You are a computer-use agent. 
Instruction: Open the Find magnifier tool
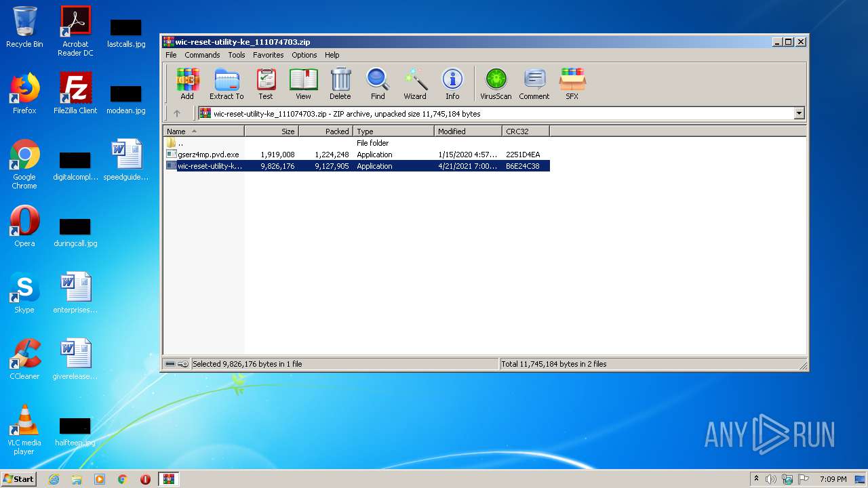click(x=378, y=84)
